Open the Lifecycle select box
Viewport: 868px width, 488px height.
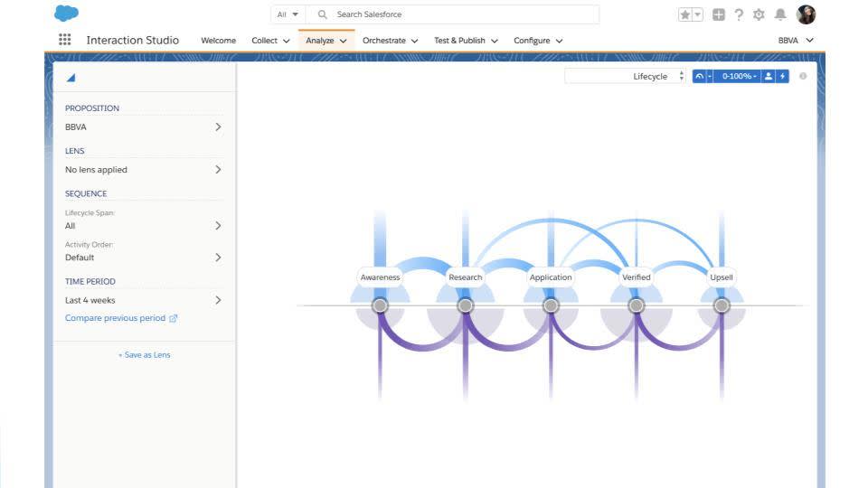tap(625, 76)
